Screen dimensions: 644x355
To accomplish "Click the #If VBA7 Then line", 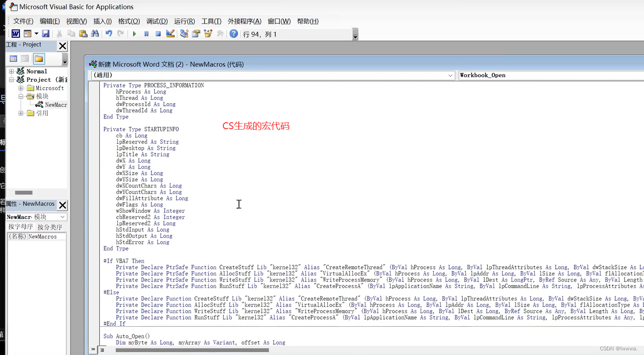I will point(124,261).
